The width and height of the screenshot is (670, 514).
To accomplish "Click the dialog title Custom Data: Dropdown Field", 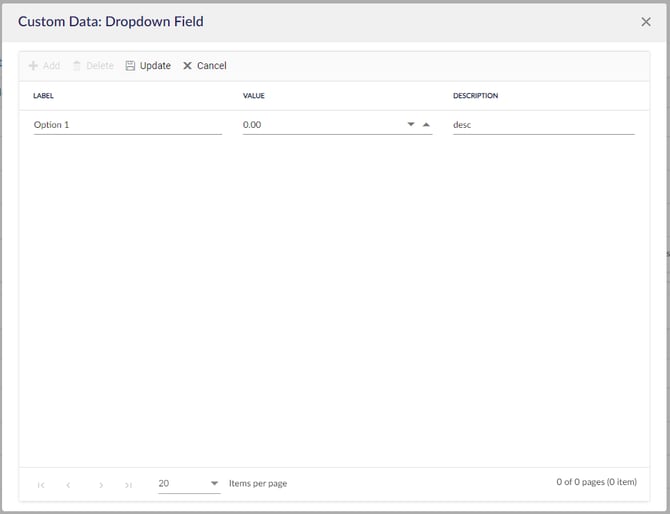I will coord(111,21).
